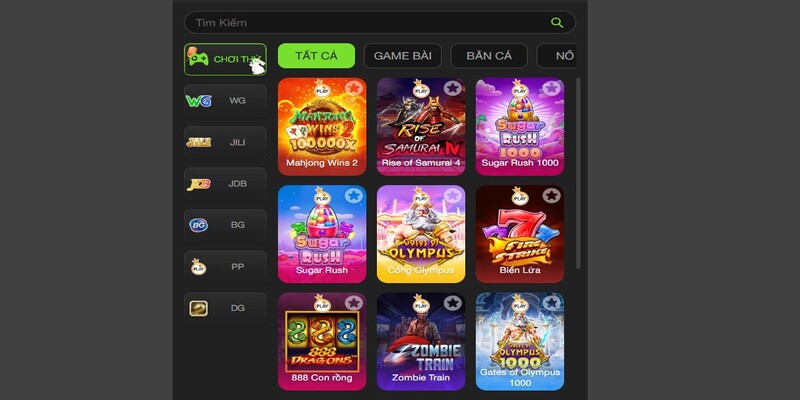The height and width of the screenshot is (400, 800).
Task: Open the JDB provider logo icon
Action: pyautogui.click(x=198, y=184)
